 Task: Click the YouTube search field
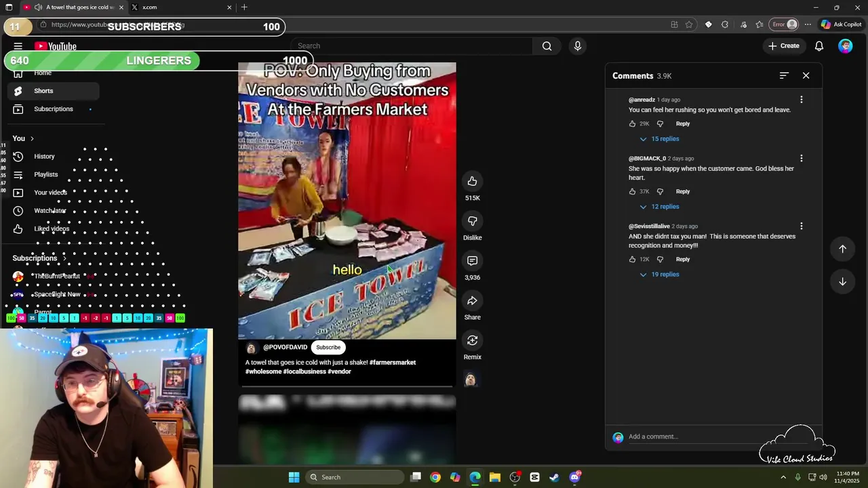[412, 46]
